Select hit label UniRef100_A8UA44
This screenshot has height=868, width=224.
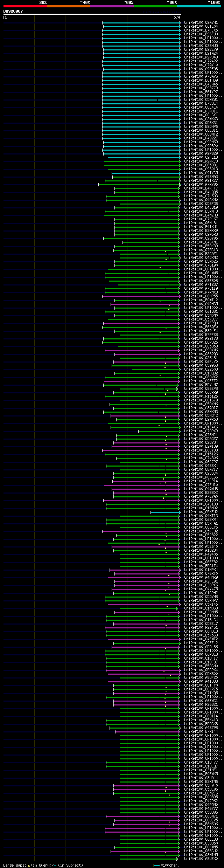coord(201,778)
